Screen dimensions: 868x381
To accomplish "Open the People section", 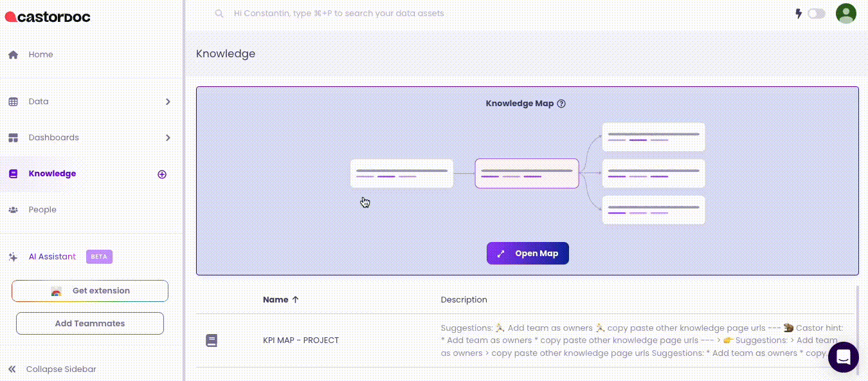I will point(42,210).
